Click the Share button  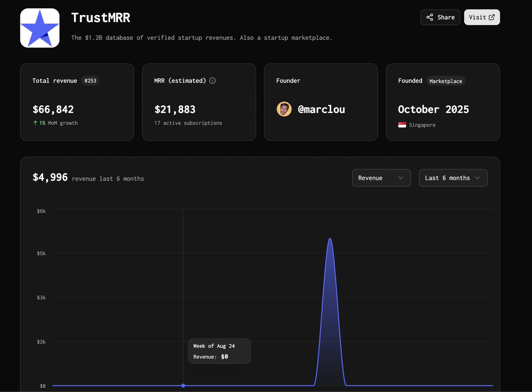[x=440, y=17]
